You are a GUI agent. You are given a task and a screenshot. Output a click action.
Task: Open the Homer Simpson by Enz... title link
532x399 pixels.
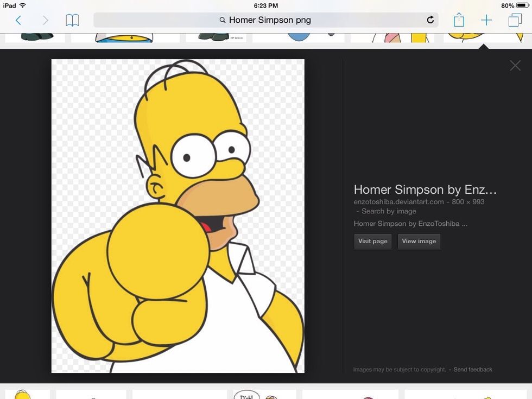coord(425,189)
